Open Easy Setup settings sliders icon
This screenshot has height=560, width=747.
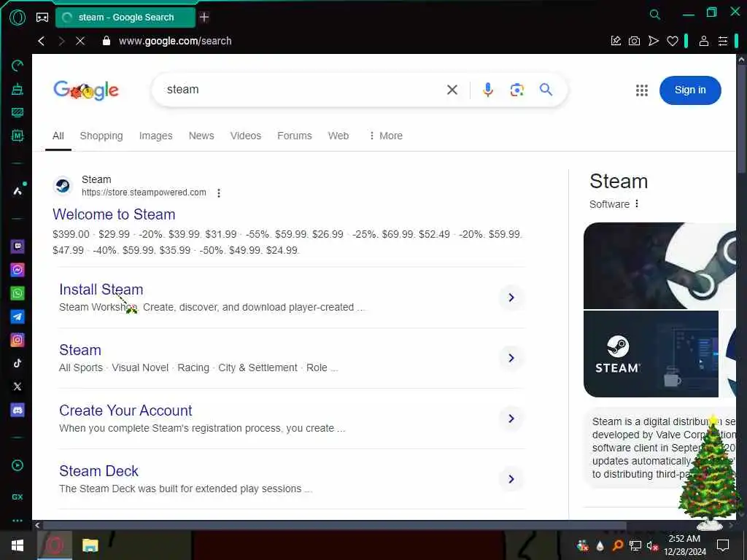[x=723, y=41]
